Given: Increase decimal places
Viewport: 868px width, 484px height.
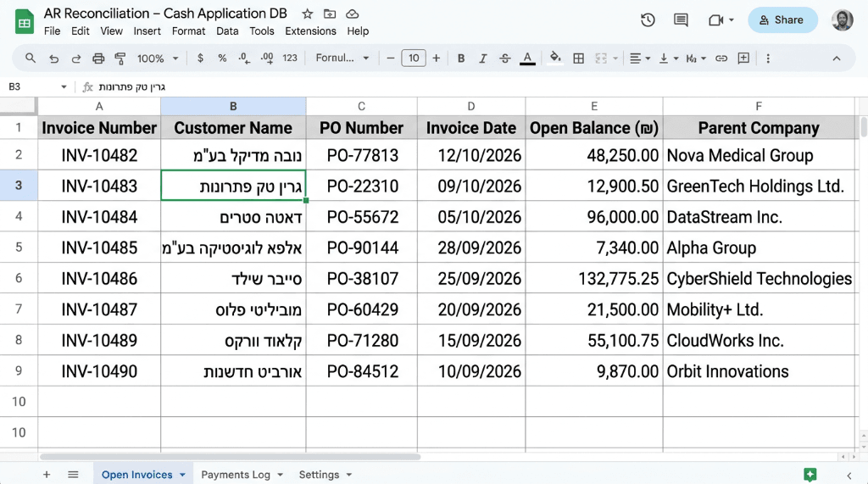Looking at the screenshot, I should [267, 58].
